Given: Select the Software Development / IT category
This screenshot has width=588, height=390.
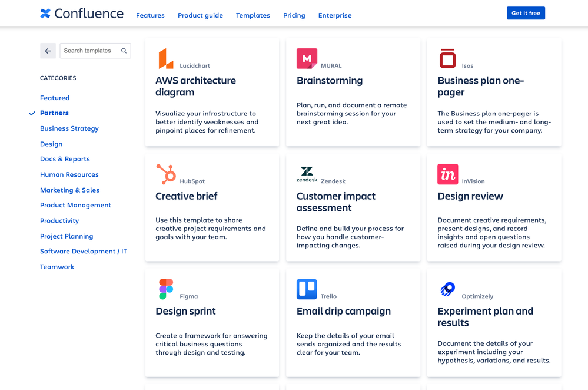Looking at the screenshot, I should 84,251.
